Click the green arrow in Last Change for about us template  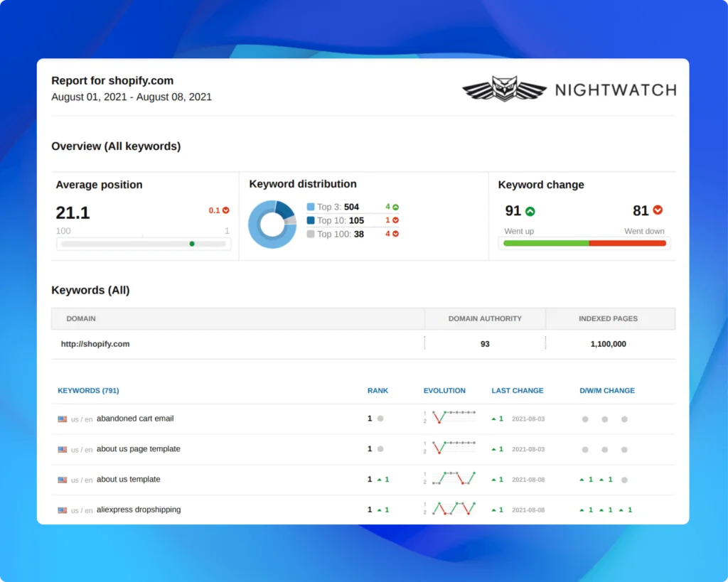click(493, 479)
